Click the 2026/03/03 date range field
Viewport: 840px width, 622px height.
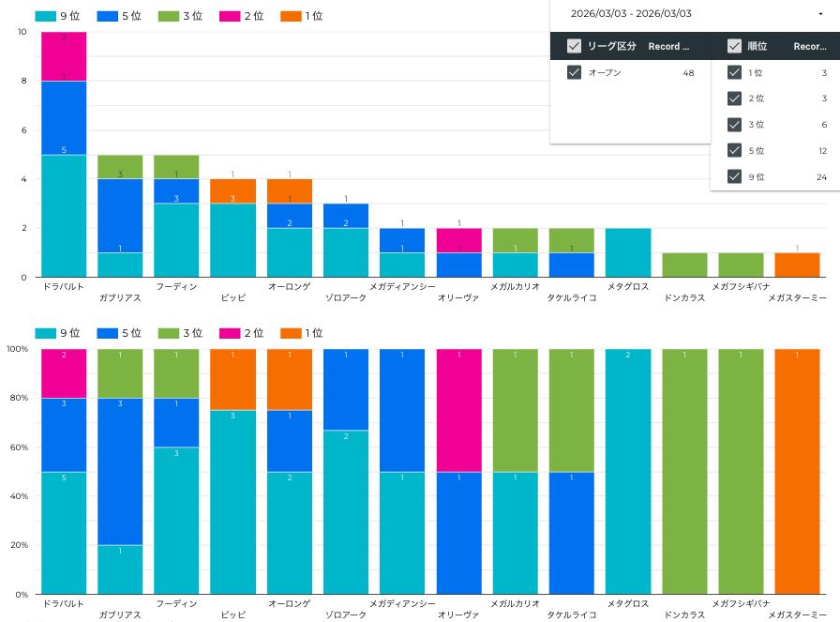[x=631, y=14]
